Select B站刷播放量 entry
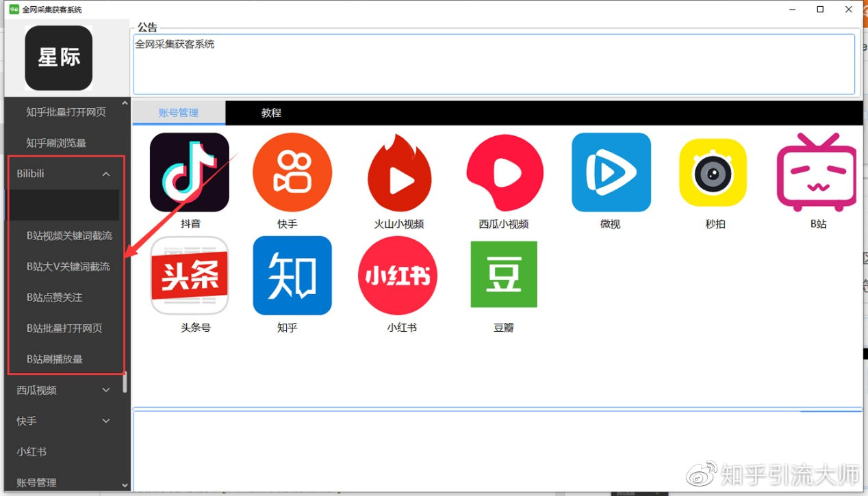 pyautogui.click(x=54, y=358)
